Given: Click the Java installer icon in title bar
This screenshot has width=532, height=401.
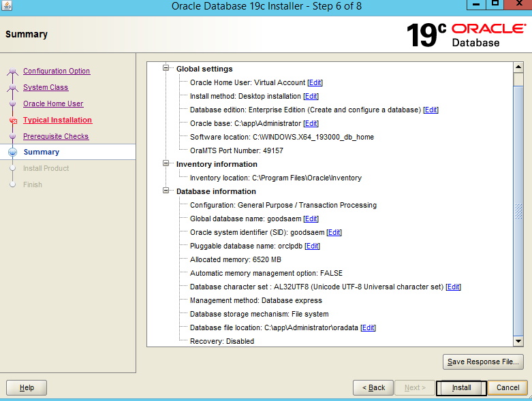Looking at the screenshot, I should pos(6,5).
